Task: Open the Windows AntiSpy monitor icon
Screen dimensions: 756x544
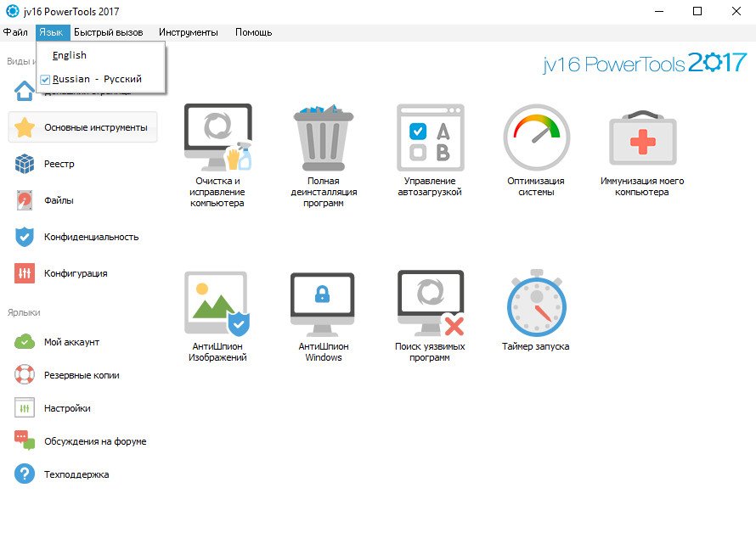Action: pyautogui.click(x=323, y=304)
